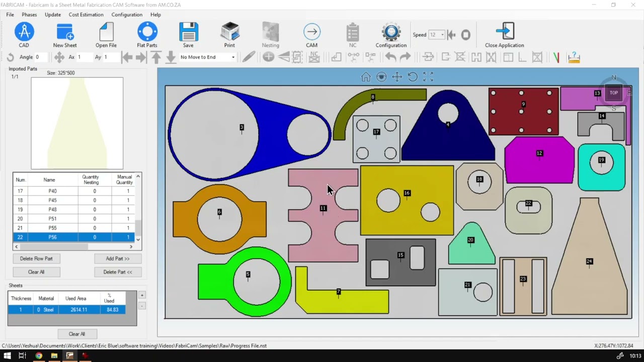Click the measure help ruler icon

[x=574, y=57]
